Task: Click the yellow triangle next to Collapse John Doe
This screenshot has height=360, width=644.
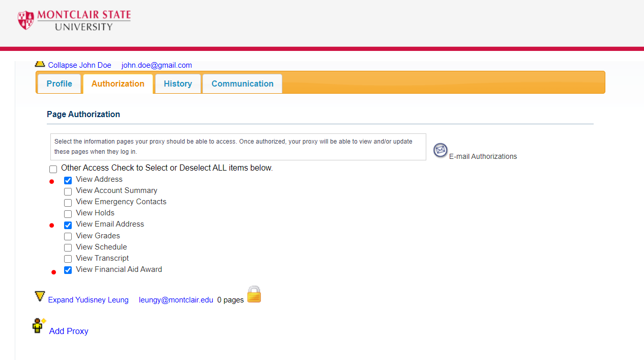Action: (40, 64)
